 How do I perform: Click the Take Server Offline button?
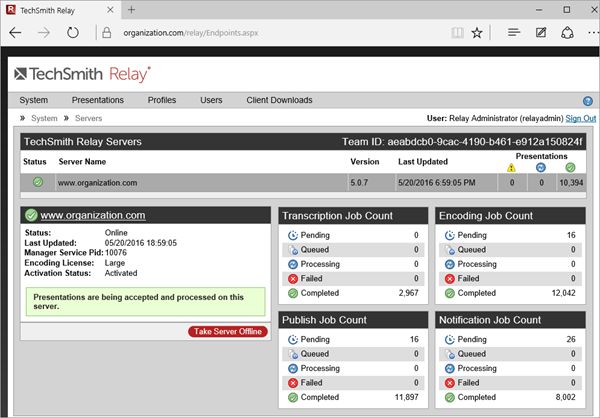coord(228,331)
